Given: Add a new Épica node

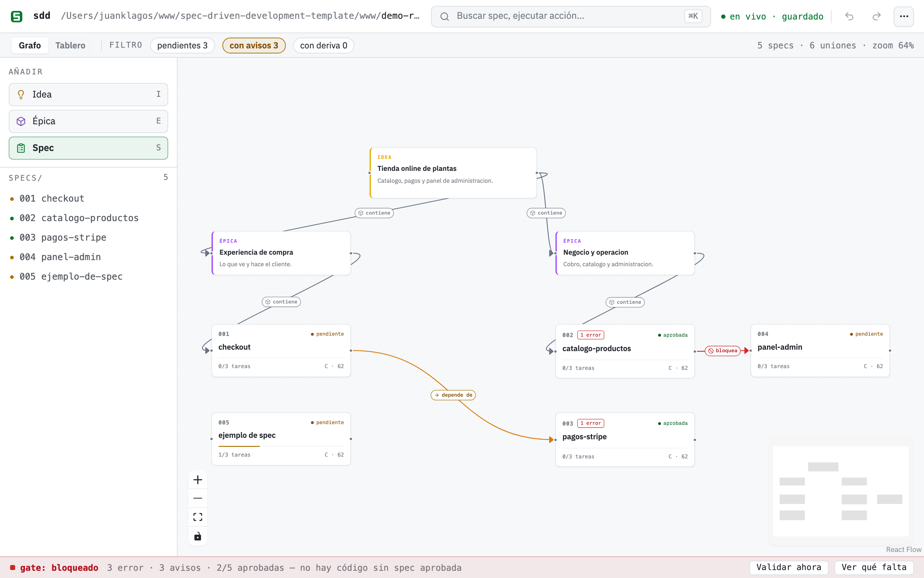Looking at the screenshot, I should pyautogui.click(x=88, y=121).
